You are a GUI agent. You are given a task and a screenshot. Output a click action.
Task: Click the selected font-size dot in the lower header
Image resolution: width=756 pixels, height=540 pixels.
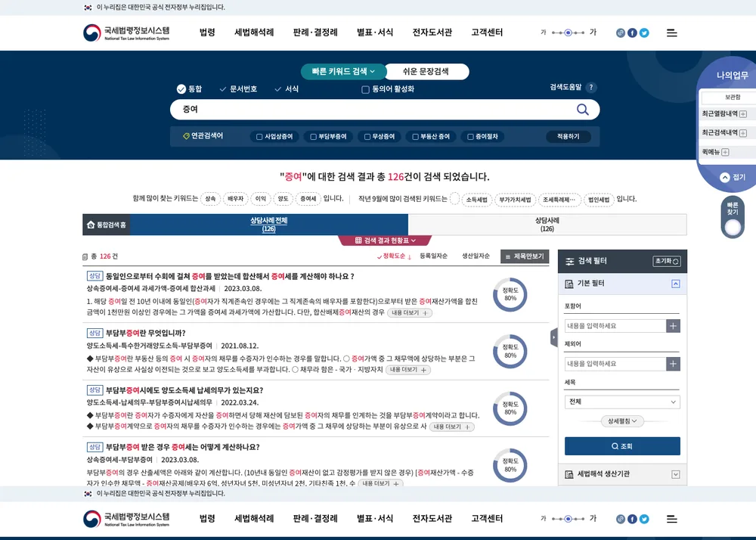[x=569, y=520]
